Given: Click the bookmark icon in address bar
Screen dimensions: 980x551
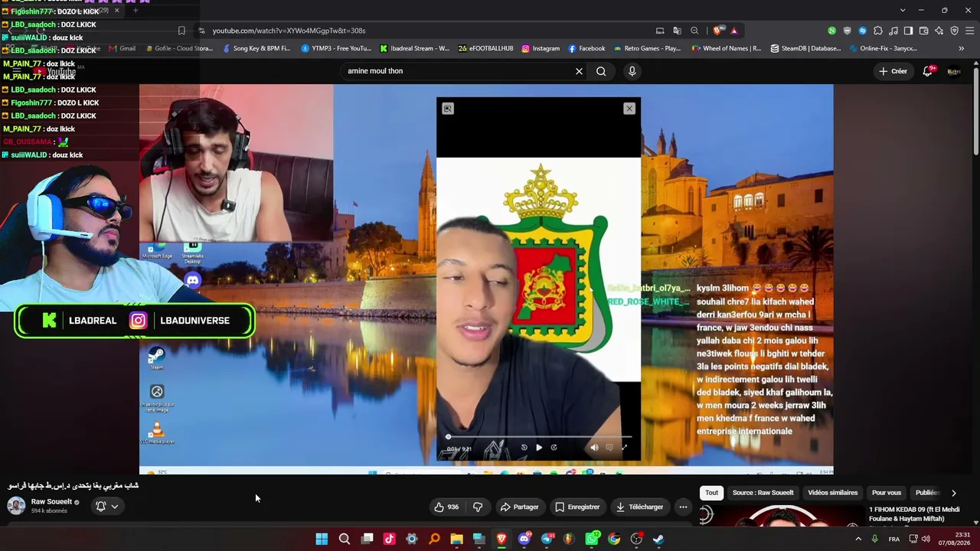Looking at the screenshot, I should coord(181,31).
